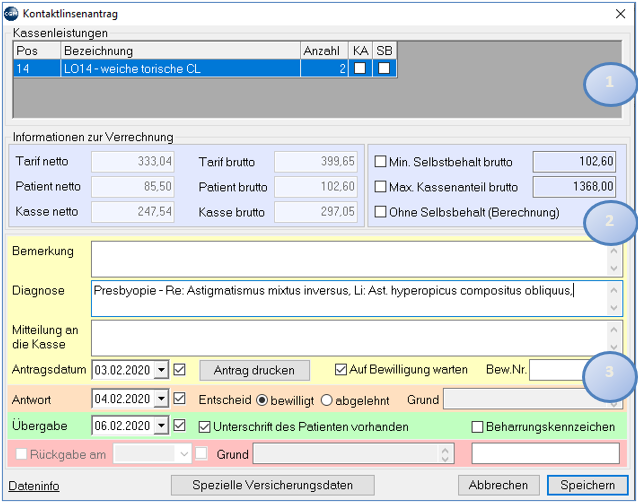This screenshot has width=638, height=503.
Task: Click the Anzahl column header
Action: click(x=324, y=51)
